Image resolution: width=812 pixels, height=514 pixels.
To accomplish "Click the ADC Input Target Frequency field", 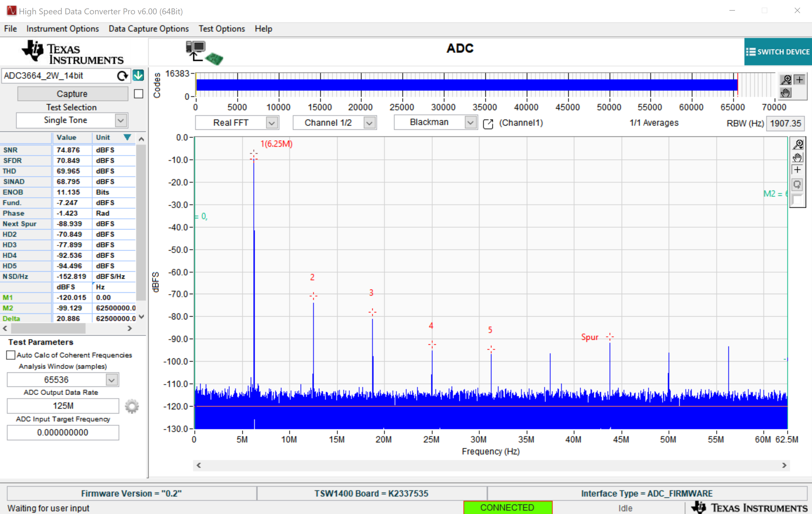I will click(63, 433).
